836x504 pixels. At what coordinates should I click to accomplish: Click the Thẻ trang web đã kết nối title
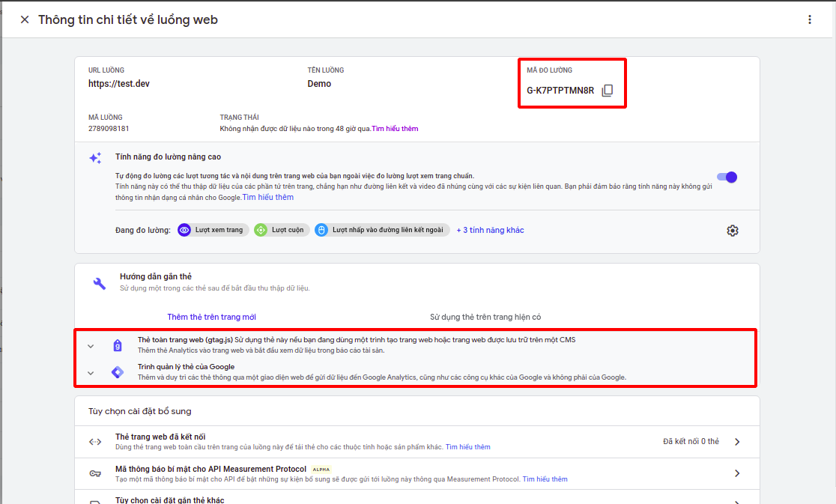point(160,437)
